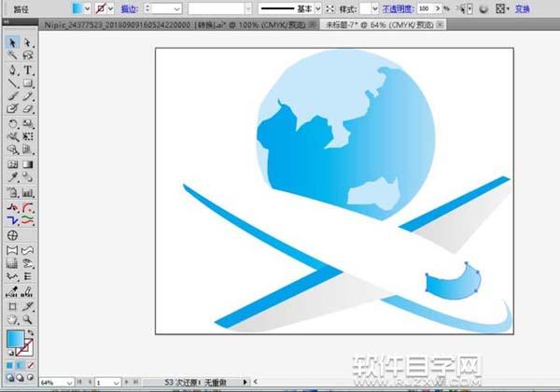Reset to default fill and stroke
This screenshot has width=560, height=392.
coord(10,353)
